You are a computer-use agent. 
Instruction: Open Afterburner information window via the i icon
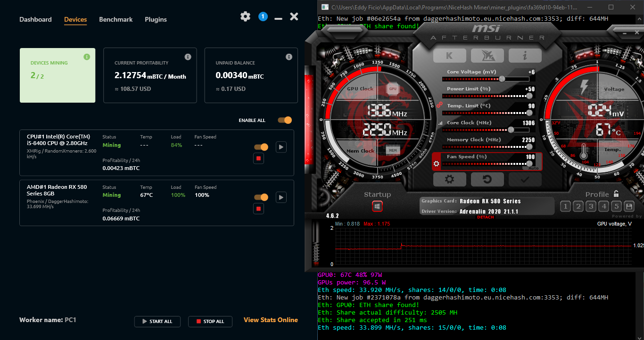525,55
